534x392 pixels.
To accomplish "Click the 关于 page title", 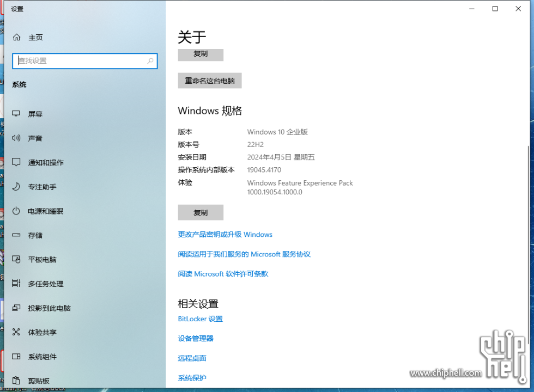I will [x=192, y=37].
